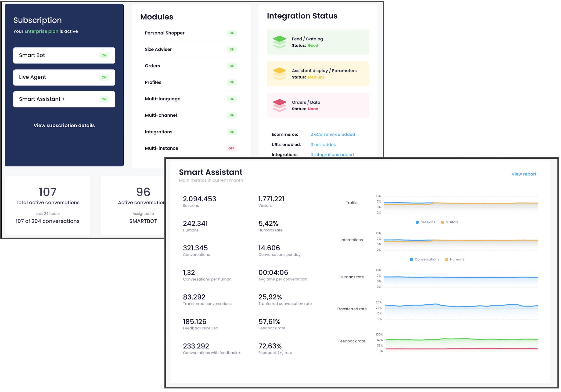The width and height of the screenshot is (561, 392).
Task: Click the Enterprise plan text
Action: [41, 31]
